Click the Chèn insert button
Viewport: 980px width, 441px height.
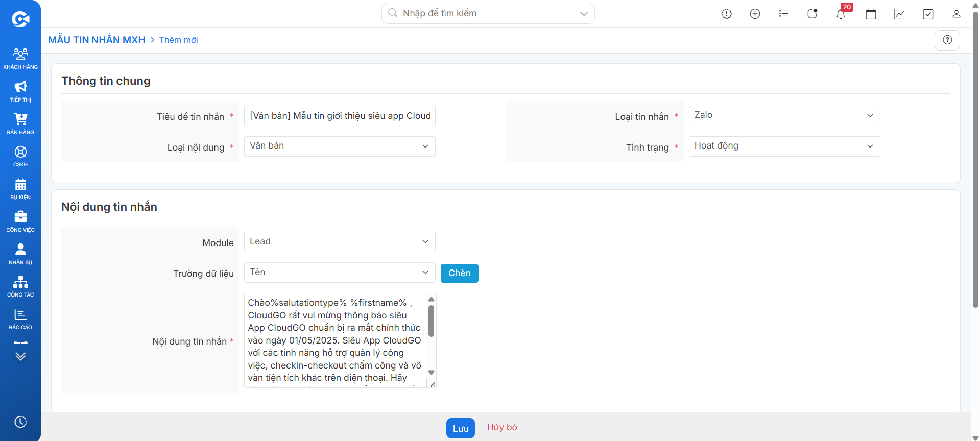[460, 273]
